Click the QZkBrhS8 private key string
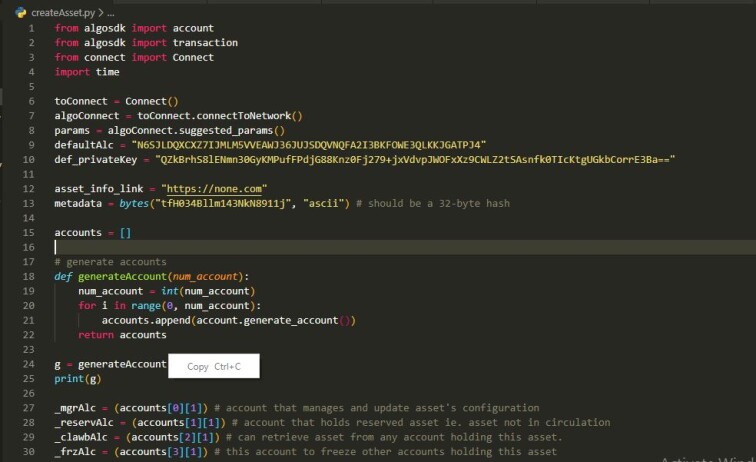 (415, 160)
